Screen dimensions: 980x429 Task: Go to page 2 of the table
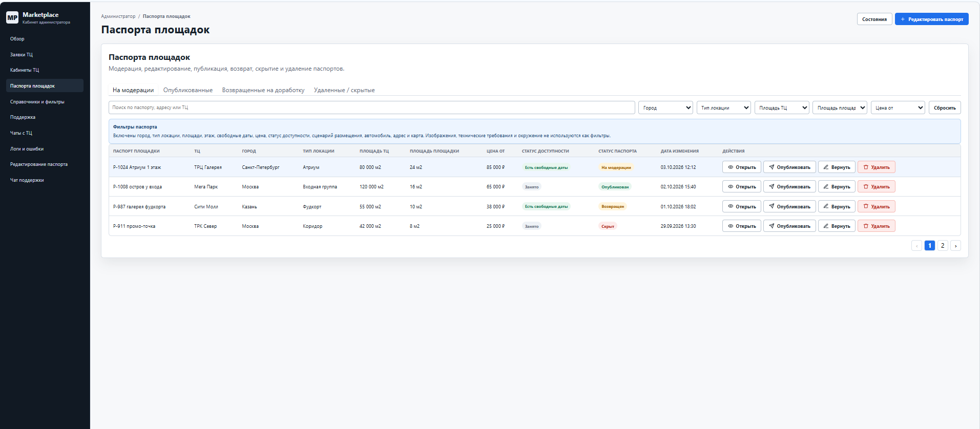click(943, 246)
